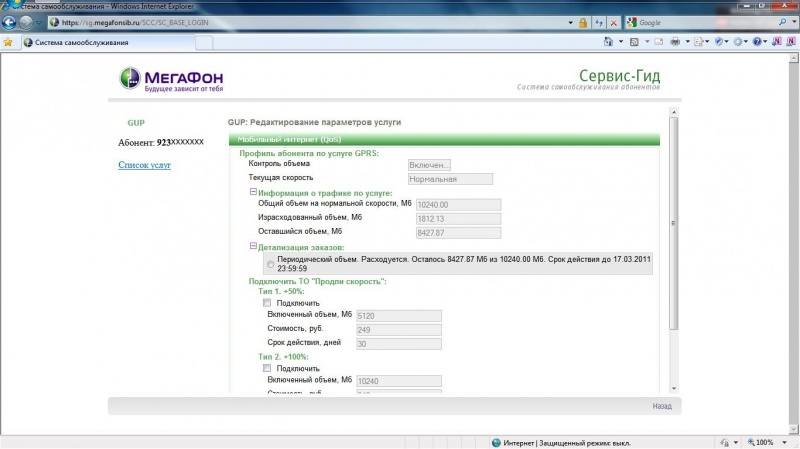This screenshot has width=800, height=449.
Task: Open the dropdown arrow beside the privacy icon
Action: click(x=736, y=442)
